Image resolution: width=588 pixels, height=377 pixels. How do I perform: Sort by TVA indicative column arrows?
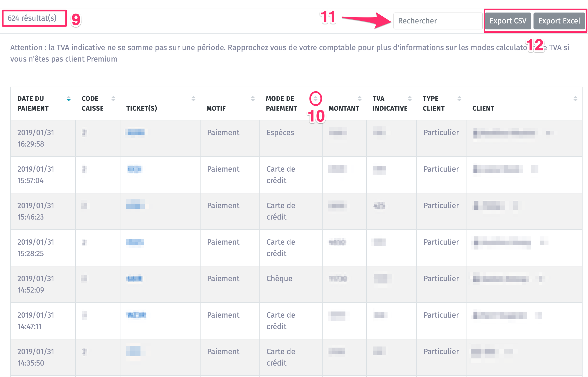410,99
